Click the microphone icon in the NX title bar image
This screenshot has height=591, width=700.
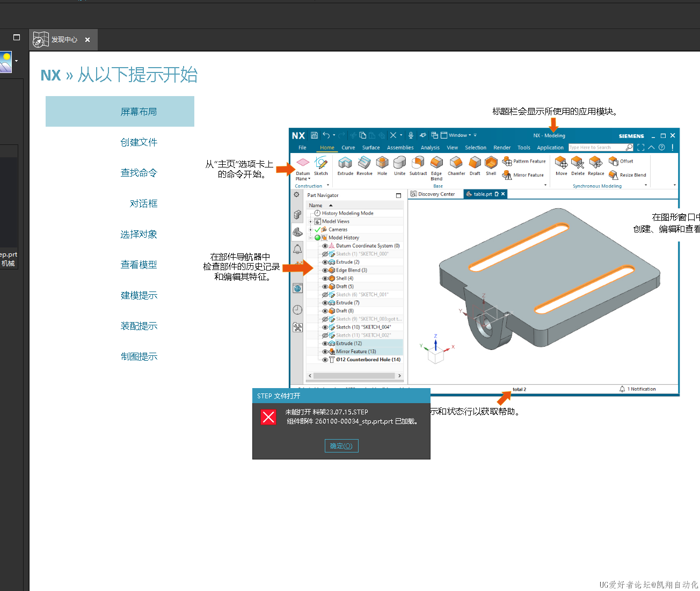(x=411, y=135)
